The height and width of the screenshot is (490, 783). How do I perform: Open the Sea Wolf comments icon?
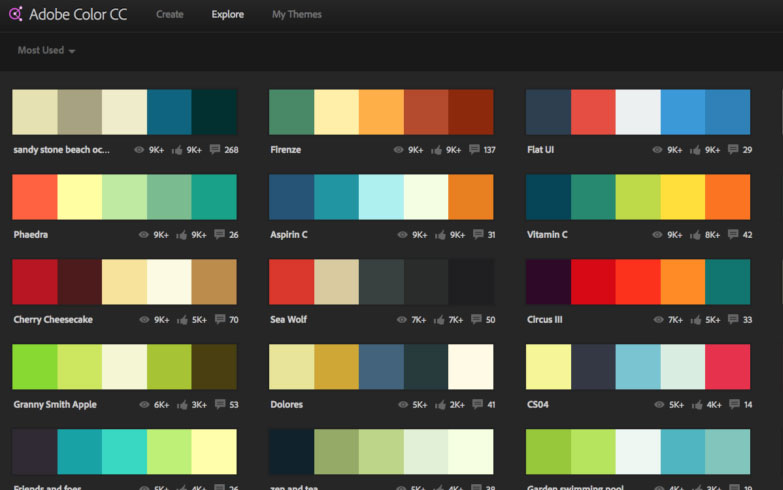click(x=476, y=319)
